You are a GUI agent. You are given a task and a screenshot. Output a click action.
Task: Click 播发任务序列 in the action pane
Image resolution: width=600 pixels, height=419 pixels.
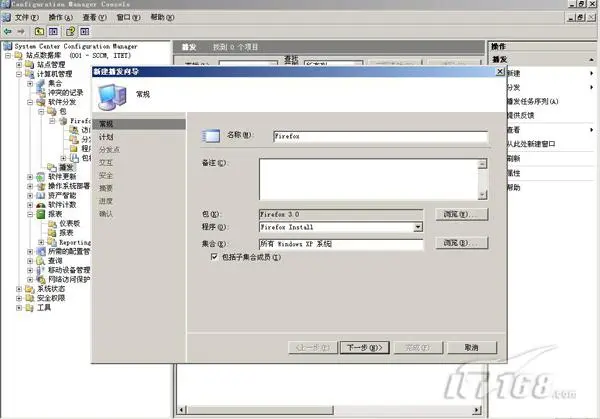[532, 101]
